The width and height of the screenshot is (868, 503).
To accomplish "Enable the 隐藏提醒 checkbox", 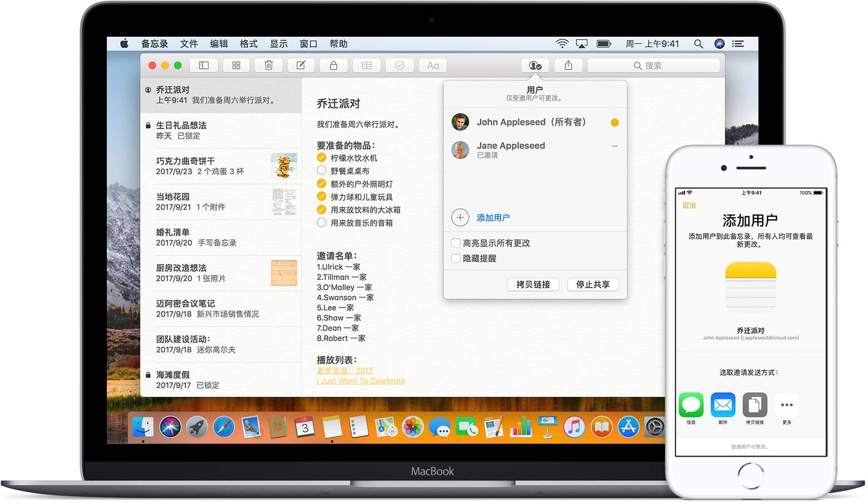I will (x=455, y=258).
